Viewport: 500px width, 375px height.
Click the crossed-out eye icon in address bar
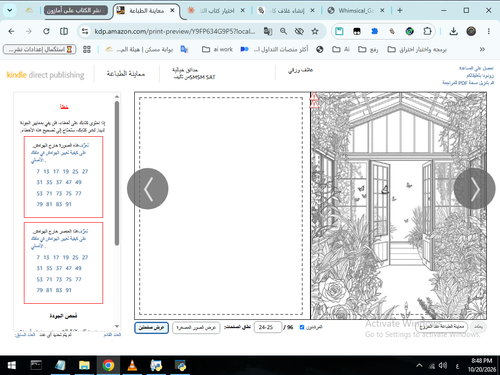[299, 31]
